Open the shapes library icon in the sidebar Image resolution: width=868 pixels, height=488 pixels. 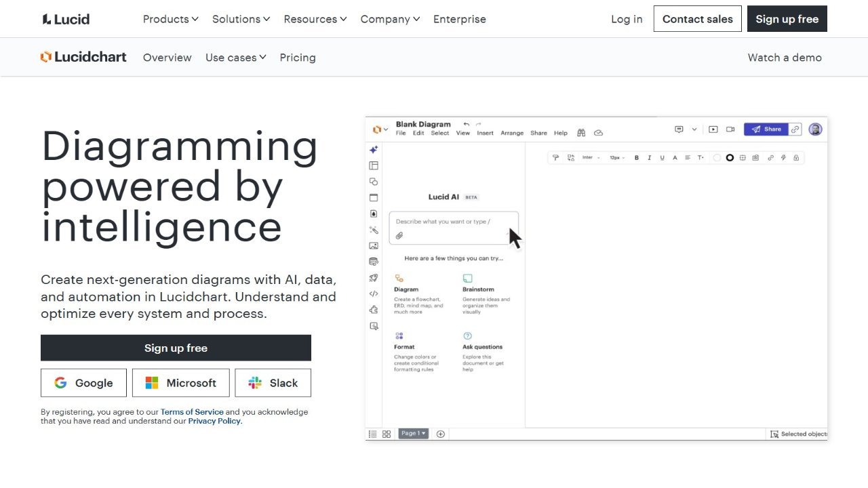pos(374,182)
